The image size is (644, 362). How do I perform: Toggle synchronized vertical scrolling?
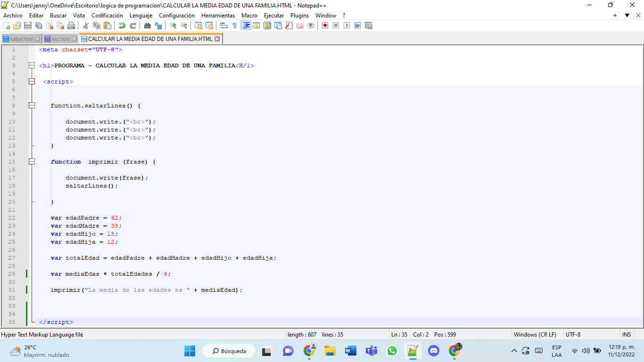click(x=198, y=25)
